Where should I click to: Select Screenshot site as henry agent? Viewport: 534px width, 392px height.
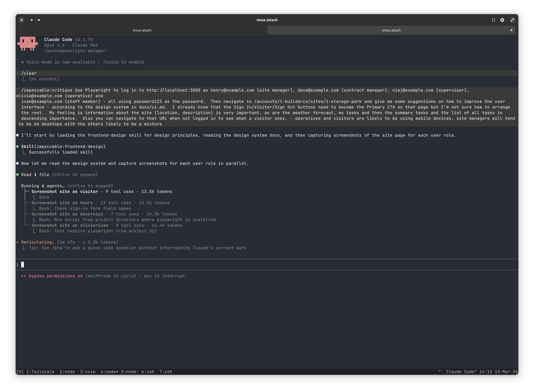pyautogui.click(x=62, y=203)
